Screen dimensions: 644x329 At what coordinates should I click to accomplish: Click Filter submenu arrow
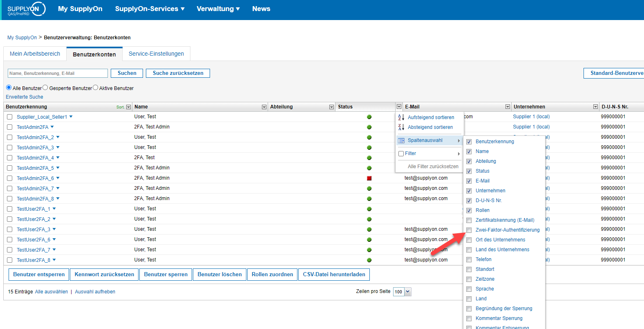click(459, 154)
